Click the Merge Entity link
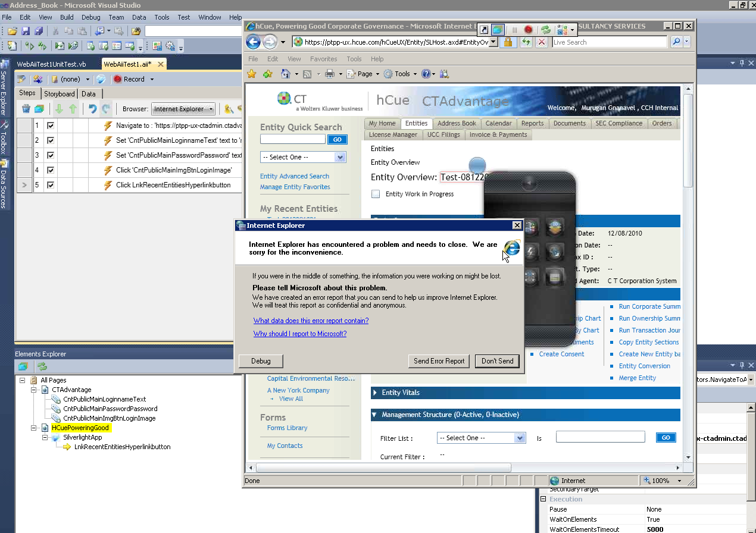The height and width of the screenshot is (533, 756). [x=637, y=378]
